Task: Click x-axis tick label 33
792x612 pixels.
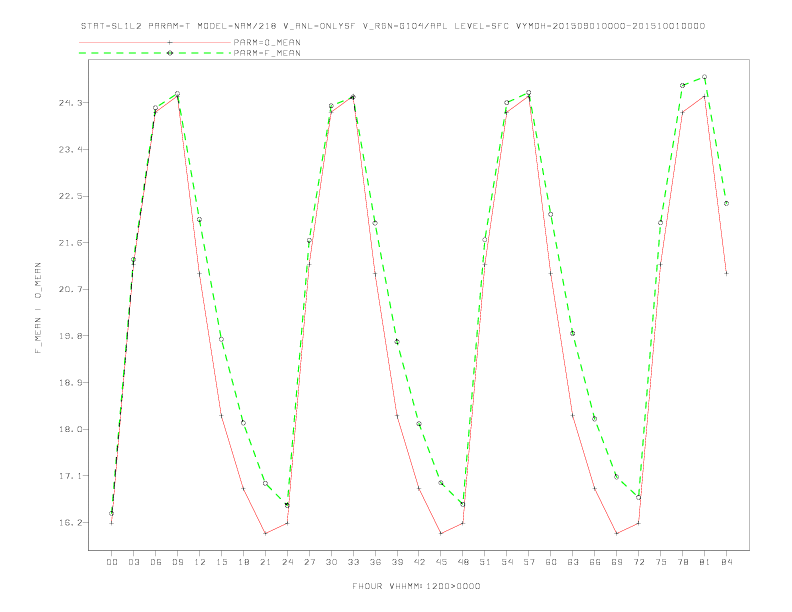Action: click(x=353, y=562)
